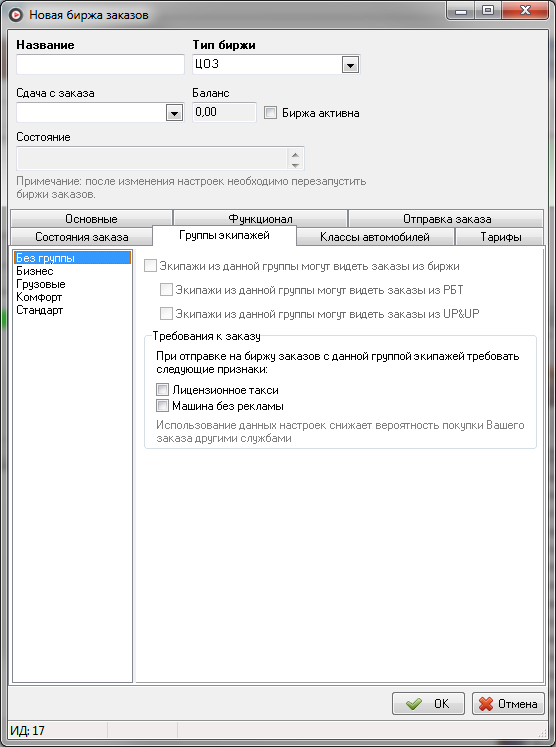
Task: Click the Название input field
Action: tap(100, 64)
